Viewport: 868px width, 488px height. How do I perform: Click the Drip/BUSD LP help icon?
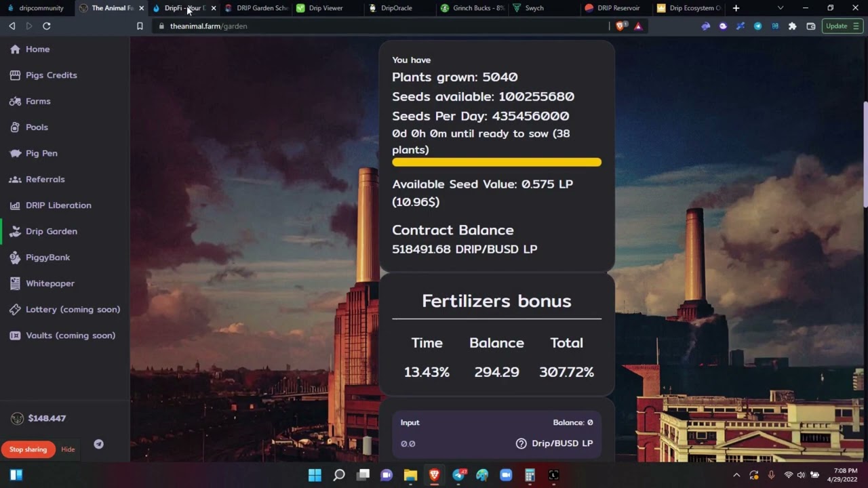click(x=521, y=443)
